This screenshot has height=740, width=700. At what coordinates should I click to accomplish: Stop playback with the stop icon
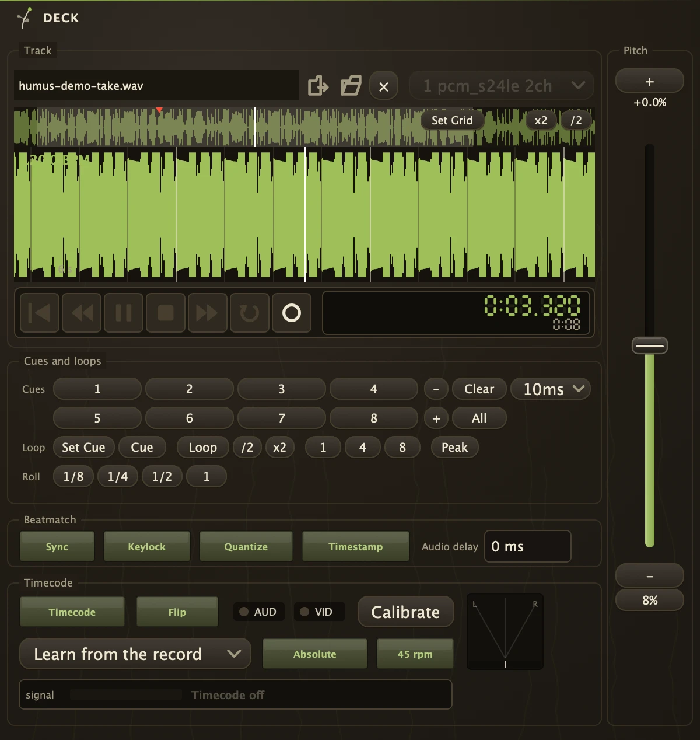point(166,313)
